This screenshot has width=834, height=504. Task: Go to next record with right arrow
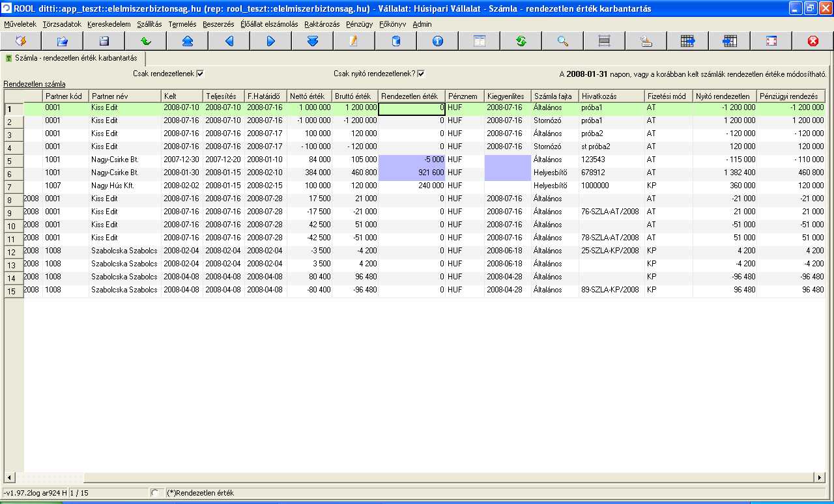pos(270,41)
